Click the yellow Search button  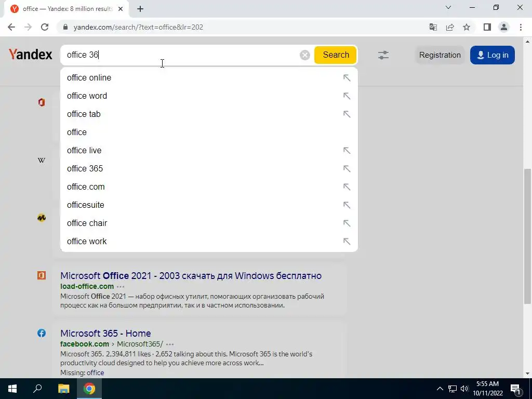click(336, 55)
